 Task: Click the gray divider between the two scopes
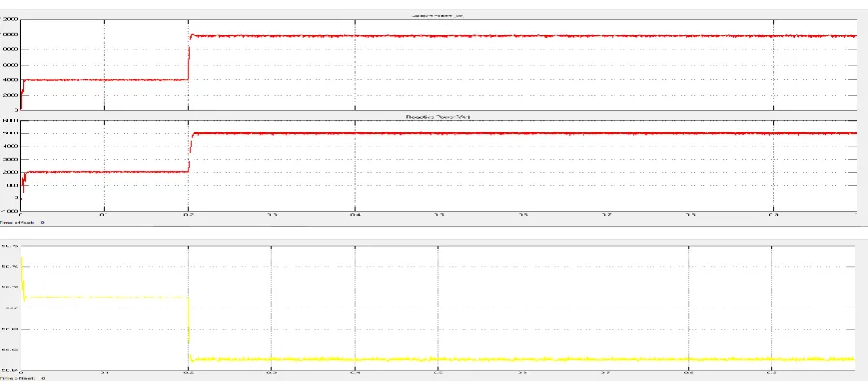[x=434, y=233]
